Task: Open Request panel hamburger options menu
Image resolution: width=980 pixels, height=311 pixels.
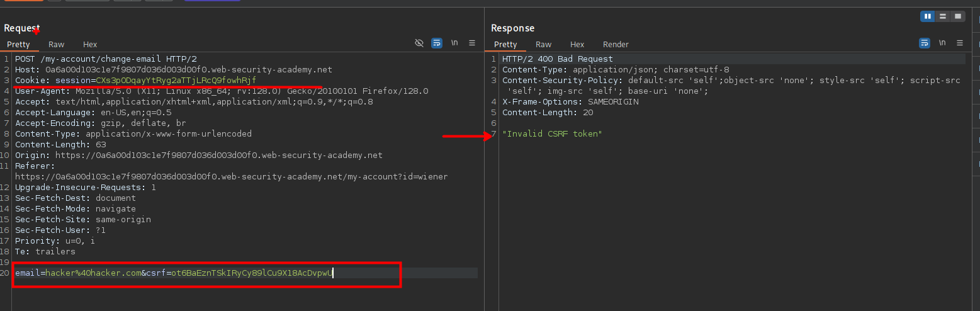Action: coord(472,43)
